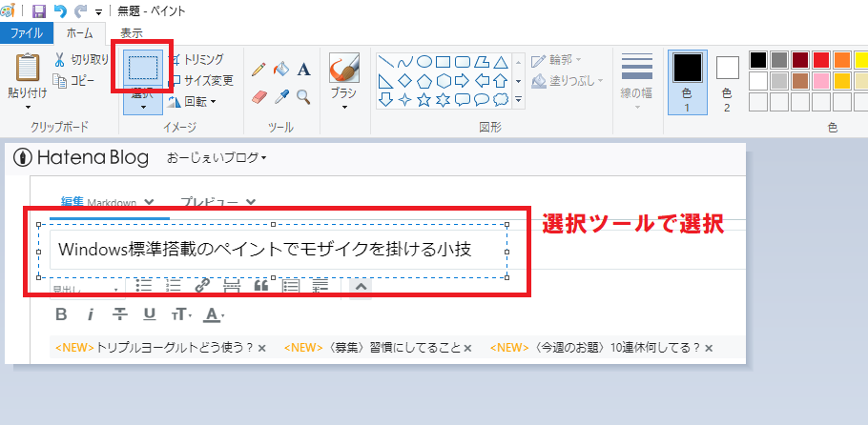
Task: Choose the Rectangle shape
Action: pyautogui.click(x=443, y=62)
